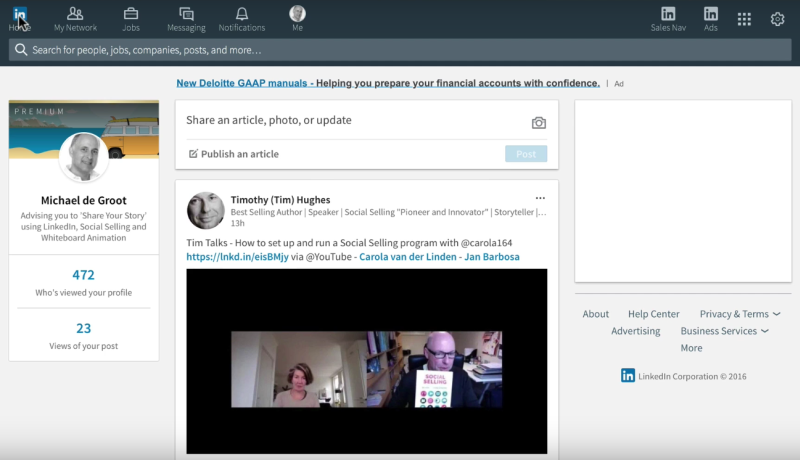800x460 pixels.
Task: Open Messaging icon
Action: coord(186,13)
